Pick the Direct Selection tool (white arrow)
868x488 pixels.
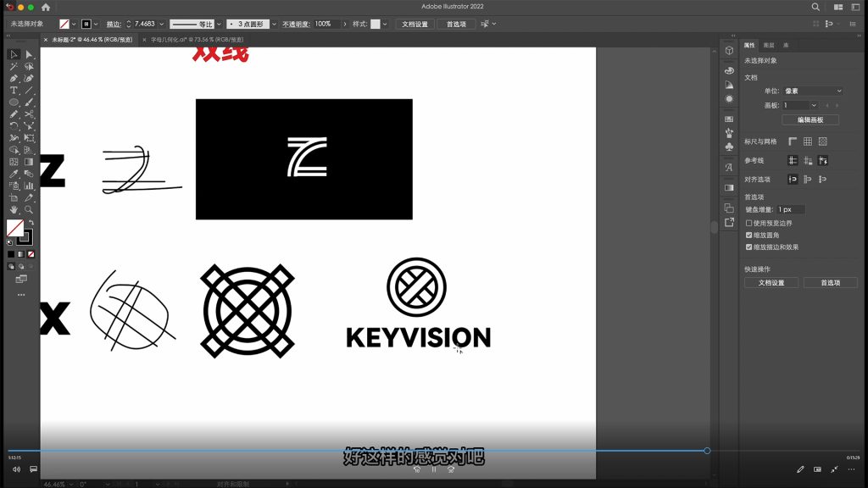pos(29,54)
